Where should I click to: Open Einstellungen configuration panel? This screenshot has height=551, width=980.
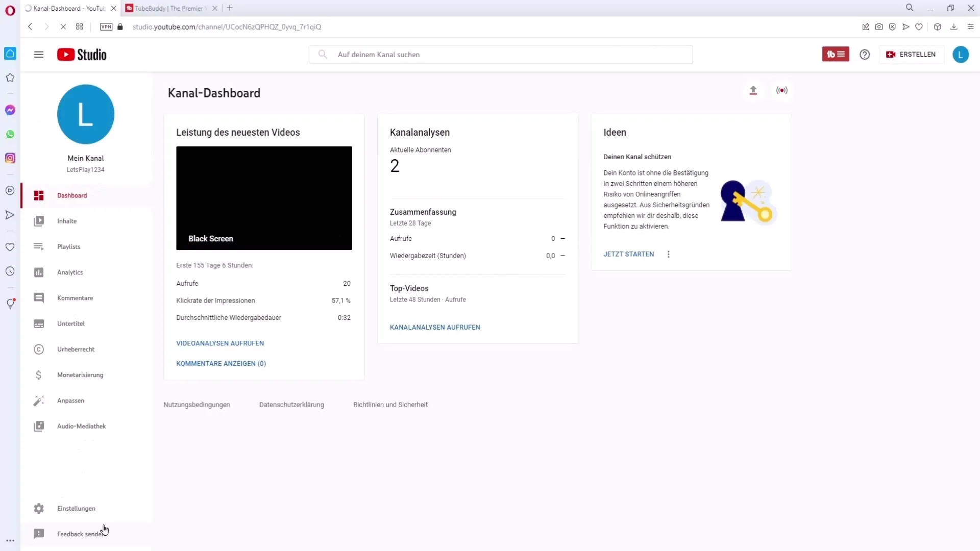pos(76,508)
